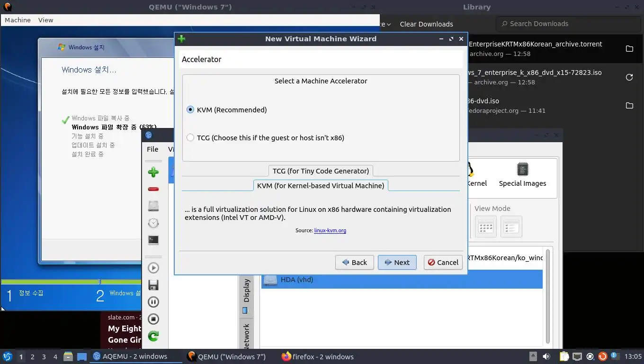Click the device list vertical scrollbar in AQEMU
644x364 pixels.
548,296
